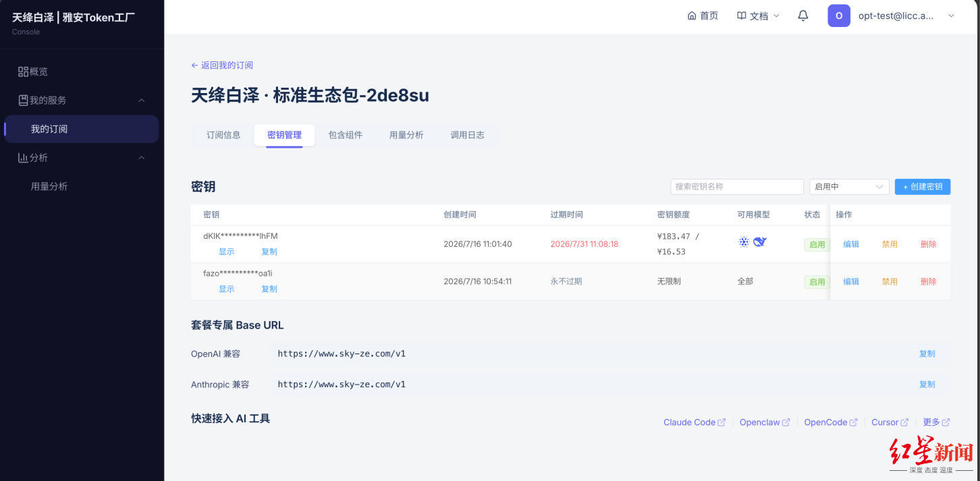The height and width of the screenshot is (481, 980).
Task: Expand the account menu chevron
Action: pyautogui.click(x=952, y=16)
